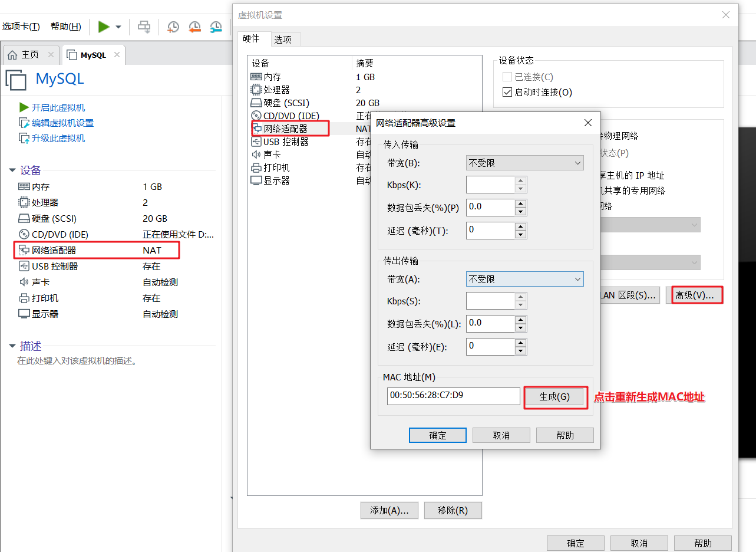Click the green power-on play icon
The image size is (756, 552).
(x=104, y=27)
